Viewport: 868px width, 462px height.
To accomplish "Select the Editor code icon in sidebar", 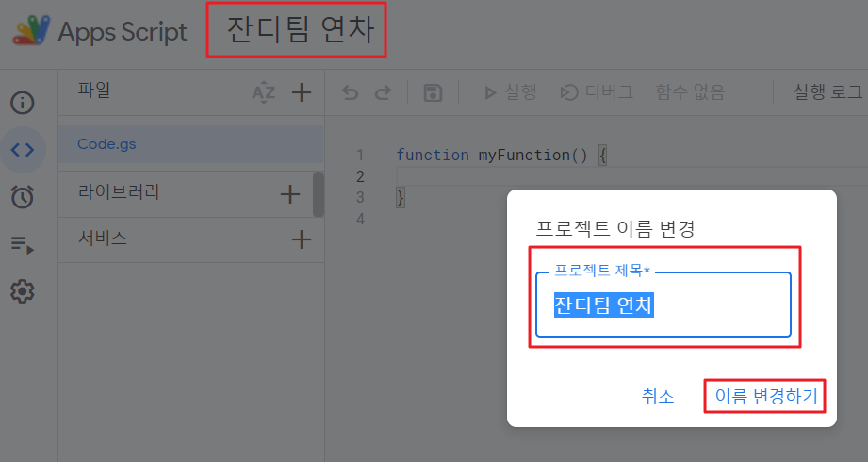I will pyautogui.click(x=23, y=149).
